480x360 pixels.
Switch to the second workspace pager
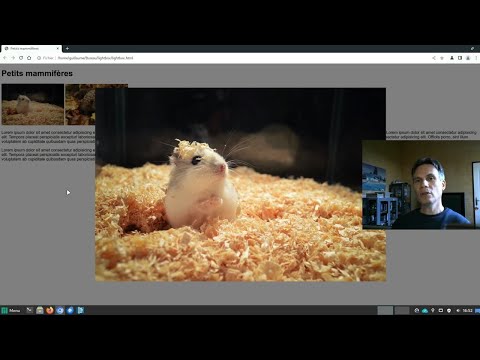(402, 311)
